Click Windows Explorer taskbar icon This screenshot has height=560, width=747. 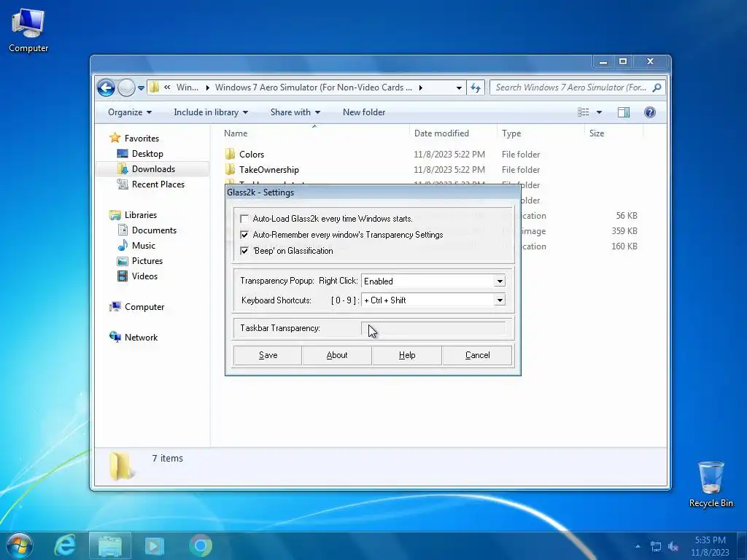coord(110,545)
